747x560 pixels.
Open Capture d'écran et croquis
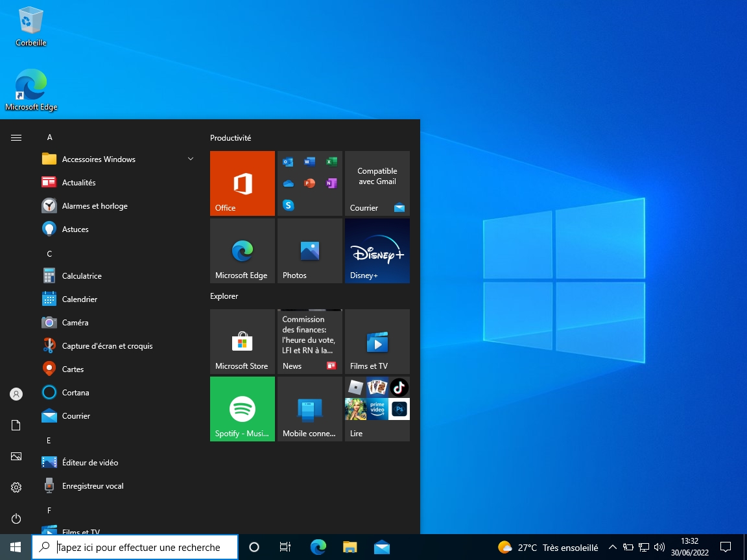point(118,345)
